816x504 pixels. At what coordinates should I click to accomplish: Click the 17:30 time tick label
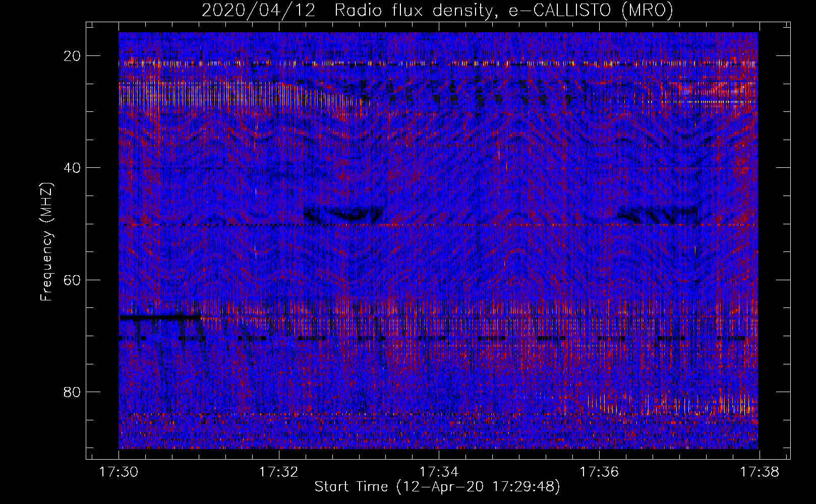[x=119, y=472]
